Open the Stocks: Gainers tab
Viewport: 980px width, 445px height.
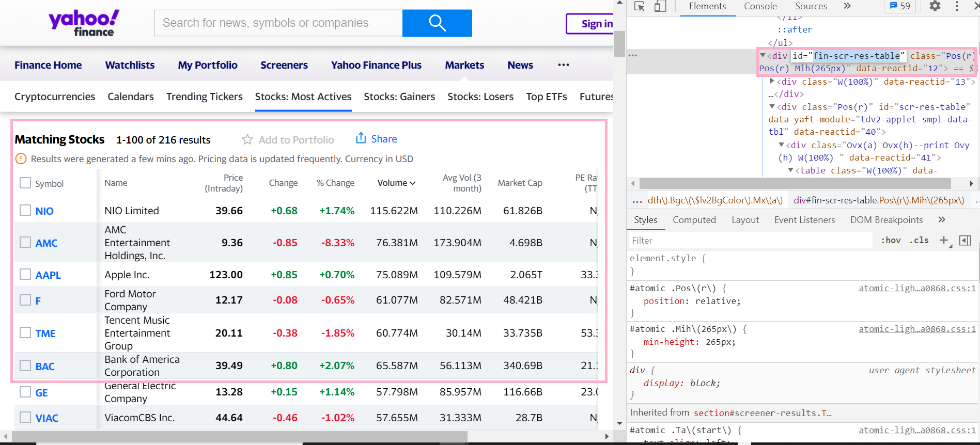pos(399,97)
